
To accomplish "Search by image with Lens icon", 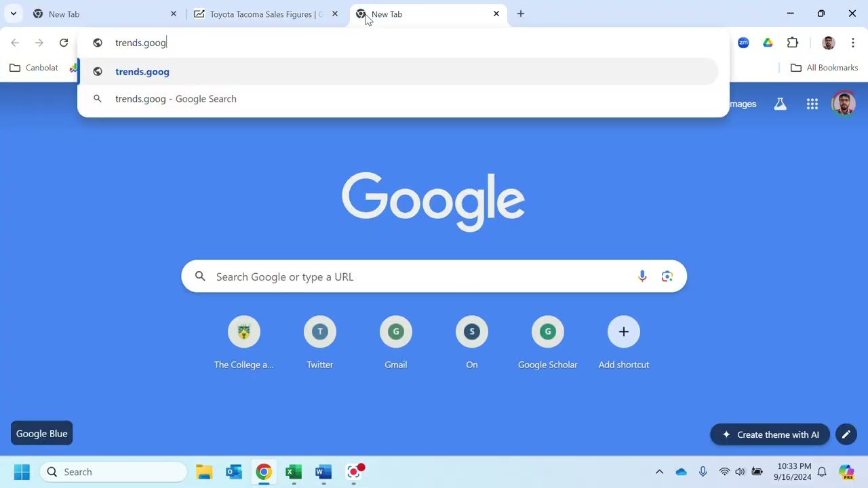I will [x=667, y=277].
